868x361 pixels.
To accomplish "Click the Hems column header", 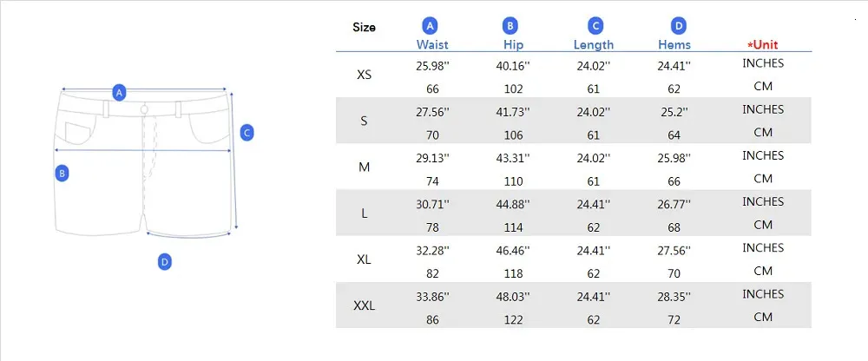I will click(674, 45).
